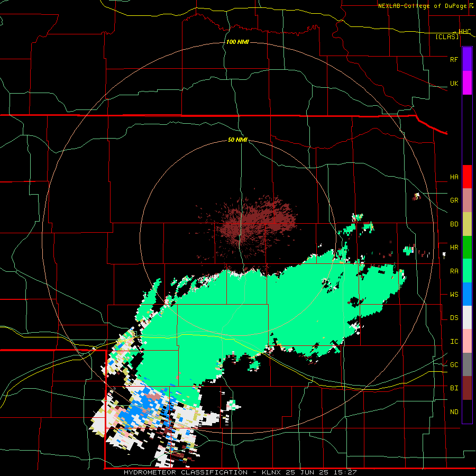Click the 100 NMI range ring label

(x=237, y=42)
